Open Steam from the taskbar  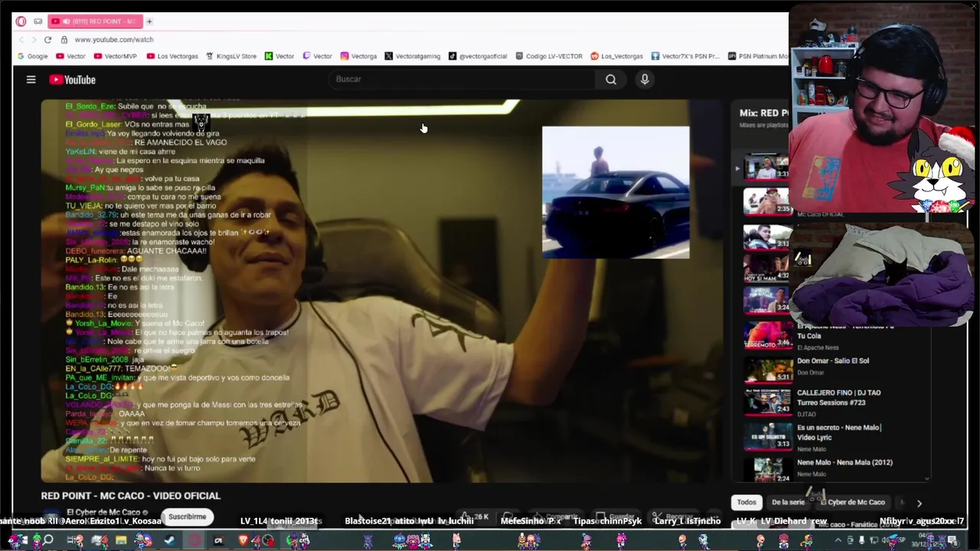pos(169,540)
